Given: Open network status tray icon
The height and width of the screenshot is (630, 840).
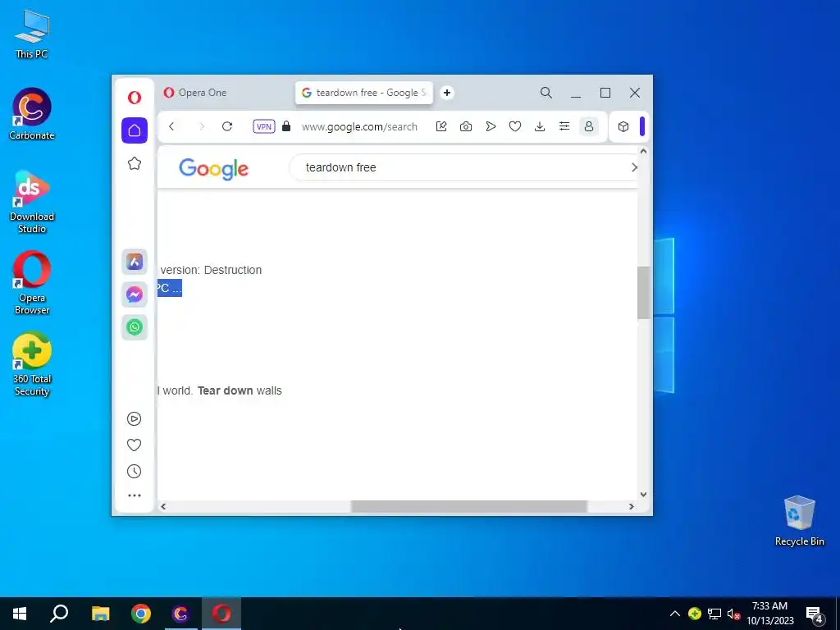Looking at the screenshot, I should (x=714, y=614).
